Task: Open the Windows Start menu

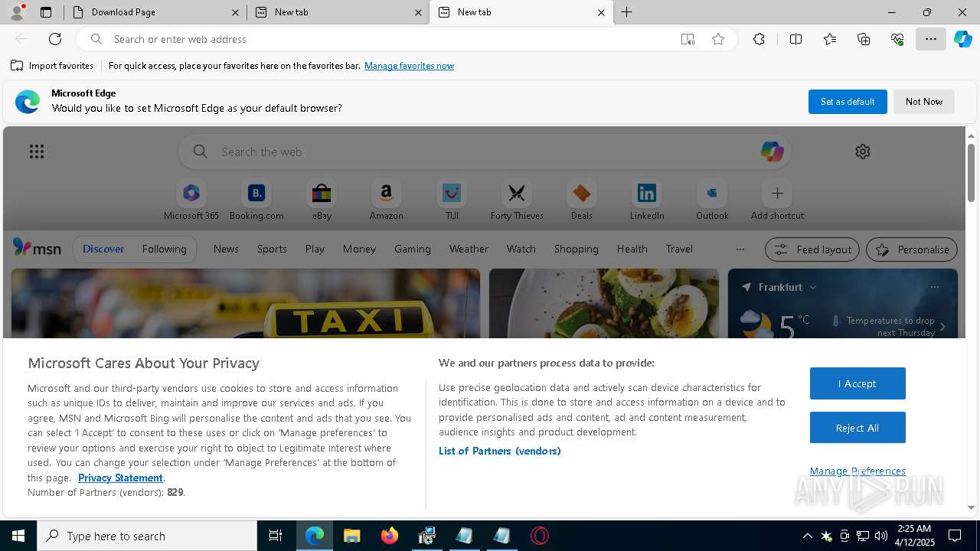Action: [x=18, y=536]
